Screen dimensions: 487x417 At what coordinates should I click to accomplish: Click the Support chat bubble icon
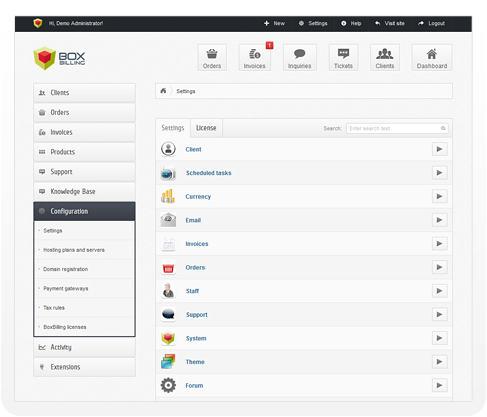tap(168, 314)
